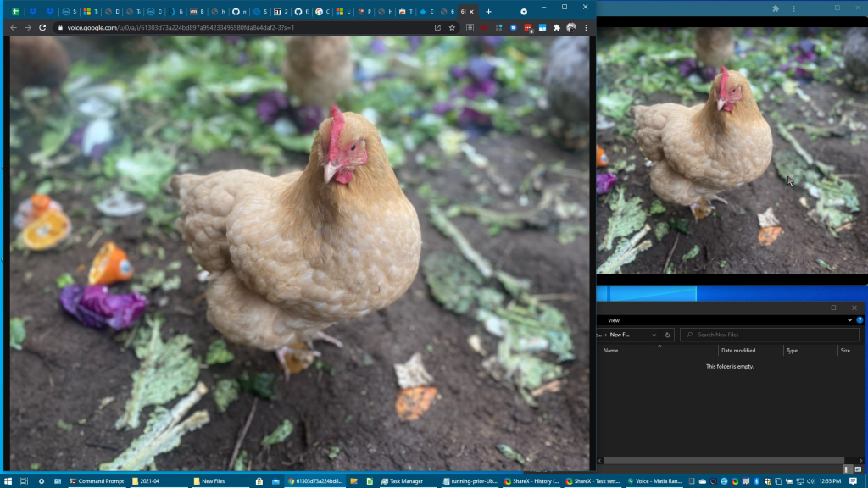Open the ShareX - History taskbar button
Screen dimensions: 868x488
(x=532, y=481)
